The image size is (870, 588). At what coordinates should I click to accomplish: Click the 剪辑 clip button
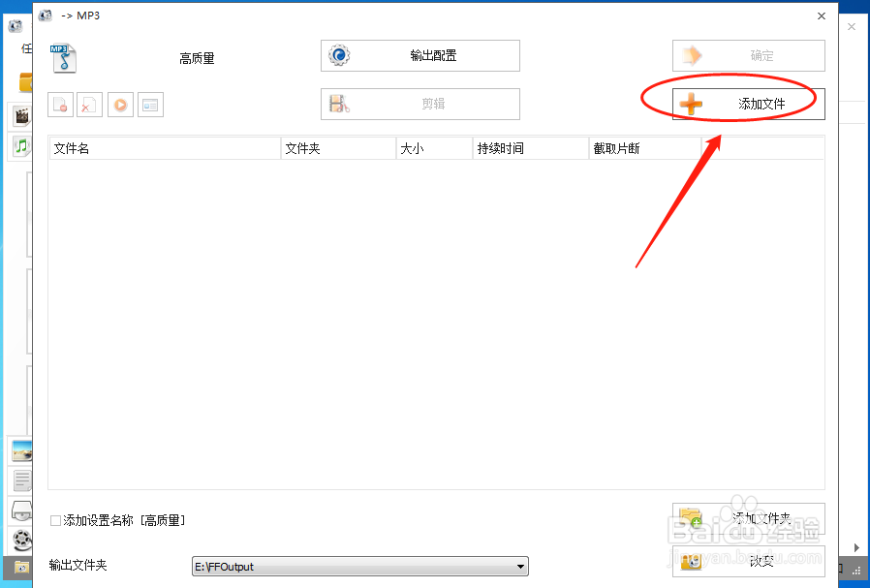click(419, 104)
